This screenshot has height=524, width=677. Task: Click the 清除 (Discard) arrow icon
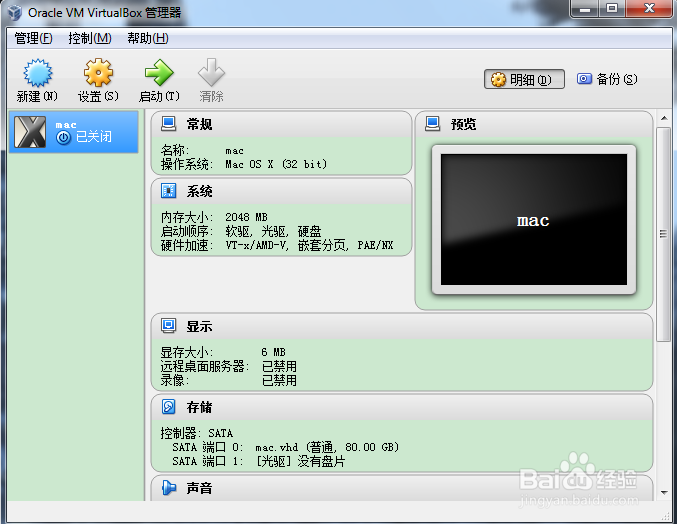pyautogui.click(x=211, y=73)
